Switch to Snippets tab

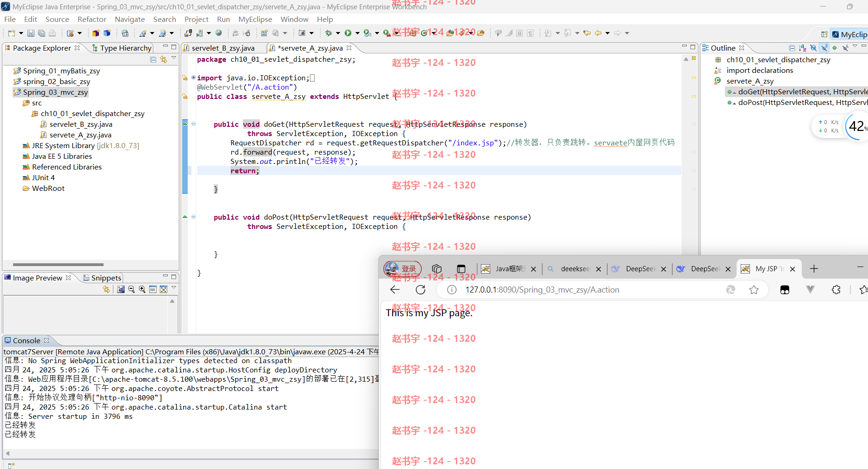click(102, 278)
